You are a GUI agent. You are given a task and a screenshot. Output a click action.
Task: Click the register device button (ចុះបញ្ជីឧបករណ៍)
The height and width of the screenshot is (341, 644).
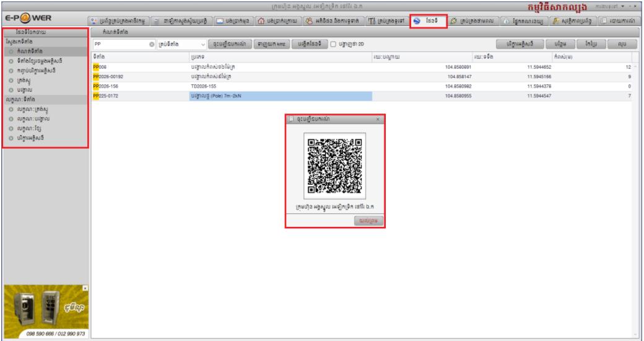click(x=230, y=44)
